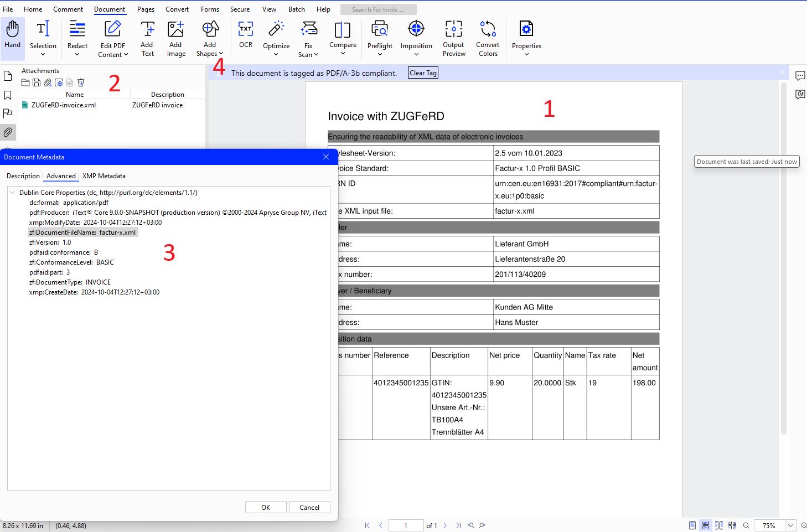Viewport: 807px width, 532px height.
Task: Open the Convert Colors tool
Action: pyautogui.click(x=488, y=38)
